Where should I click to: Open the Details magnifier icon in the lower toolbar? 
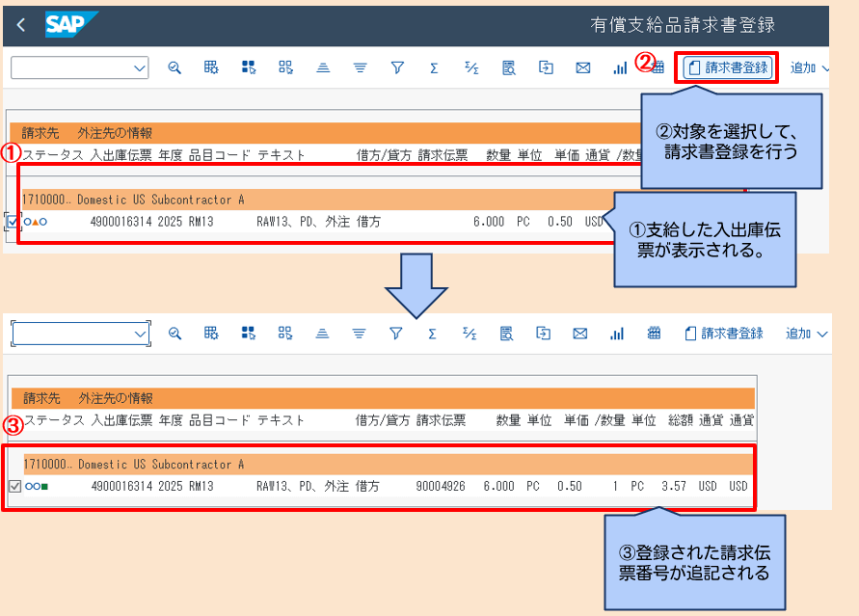pos(174,333)
